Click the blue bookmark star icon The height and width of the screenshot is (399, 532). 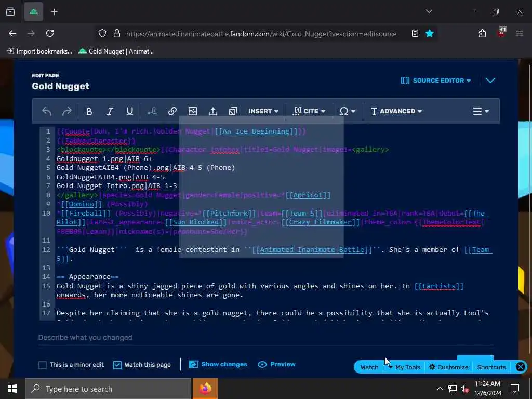pos(430,33)
